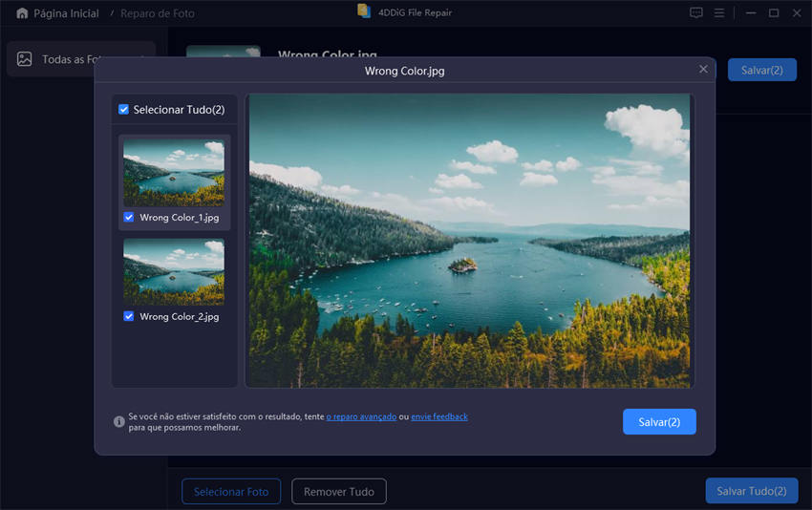
Task: Click the 4DDiG File Repair logo icon
Action: pyautogui.click(x=364, y=11)
